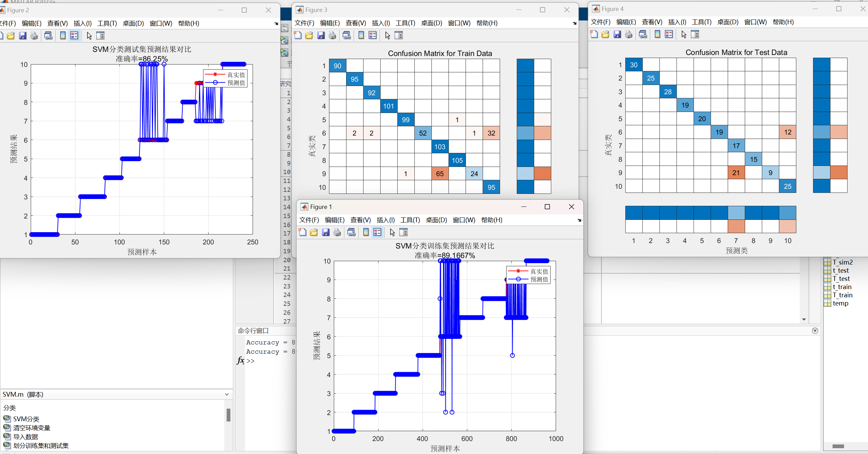Print figure icon in Figure 2 toolbar
Viewport: 868px width, 454px height.
34,36
